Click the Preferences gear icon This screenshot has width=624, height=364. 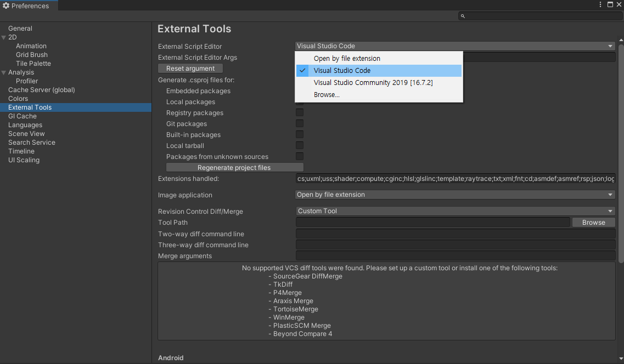[x=6, y=5]
